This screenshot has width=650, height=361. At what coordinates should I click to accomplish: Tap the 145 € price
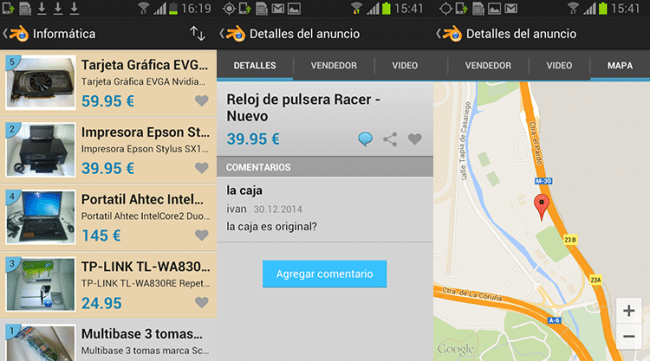click(x=101, y=236)
